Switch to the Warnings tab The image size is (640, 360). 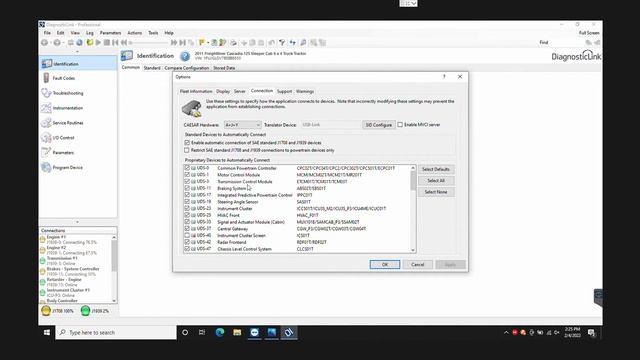305,91
